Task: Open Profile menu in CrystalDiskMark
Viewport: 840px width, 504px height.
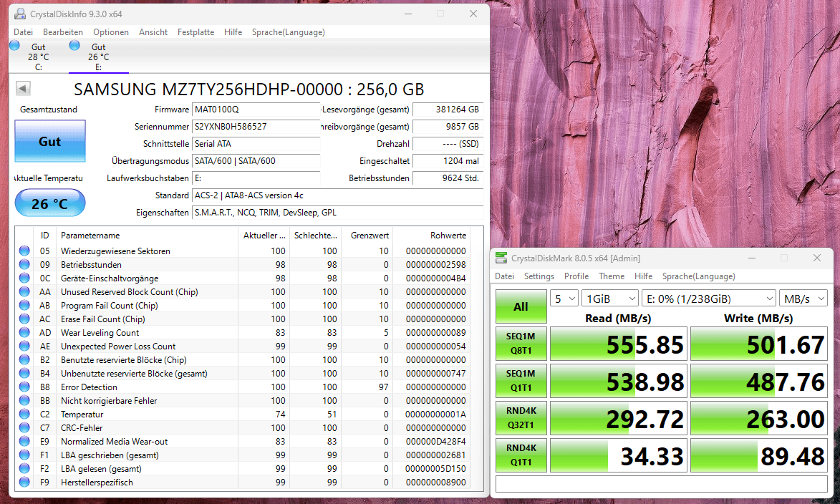Action: 576,276
